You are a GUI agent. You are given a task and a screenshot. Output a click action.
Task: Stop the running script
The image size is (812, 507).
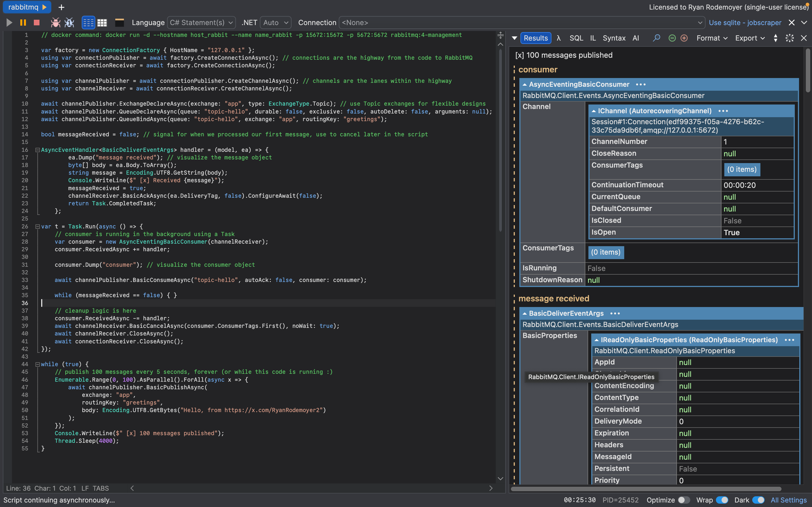(36, 23)
